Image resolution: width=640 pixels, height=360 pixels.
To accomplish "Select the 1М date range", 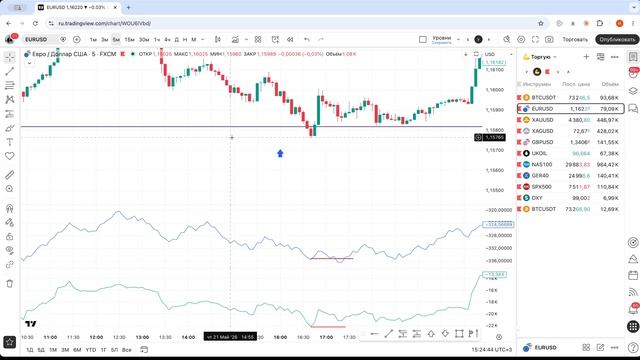I will [53, 350].
